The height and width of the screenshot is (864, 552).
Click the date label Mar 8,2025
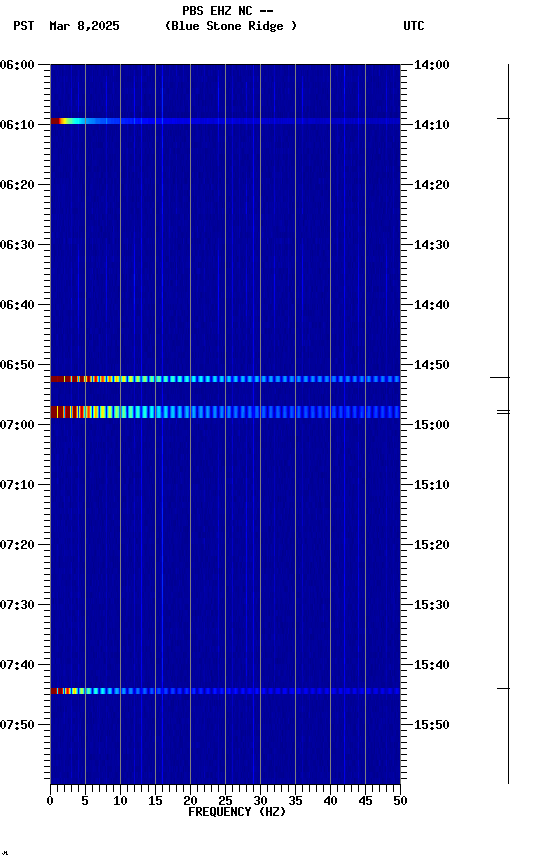click(84, 26)
